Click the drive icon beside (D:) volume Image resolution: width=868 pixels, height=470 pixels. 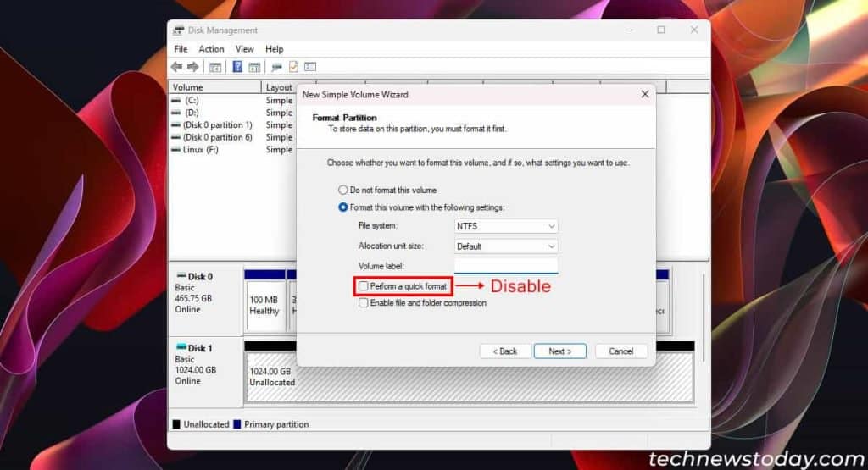pyautogui.click(x=176, y=113)
